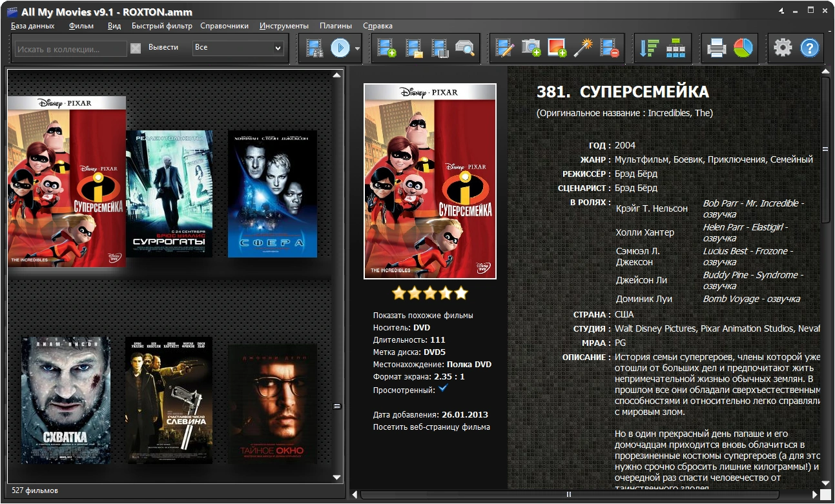Click actor Крэйг Т. Нельсон

click(x=652, y=208)
